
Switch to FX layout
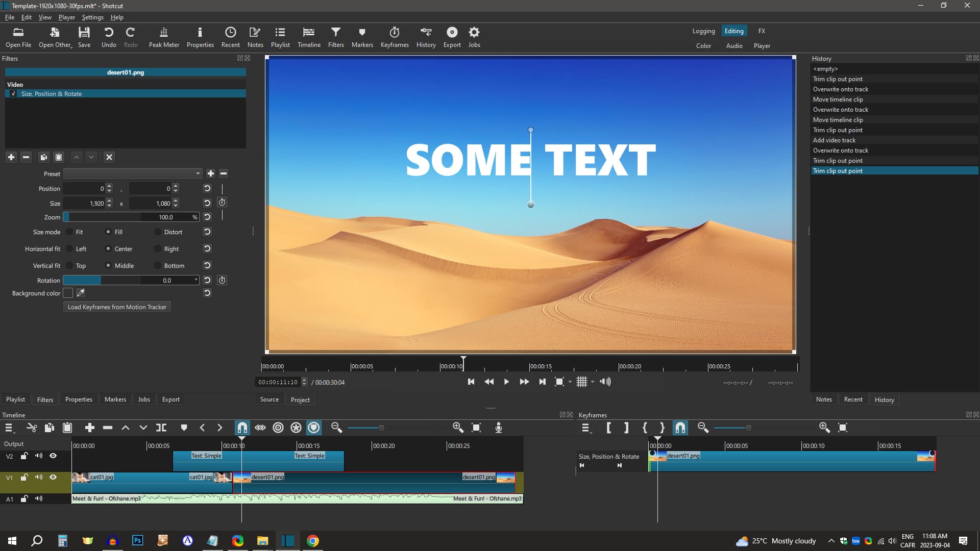(762, 31)
